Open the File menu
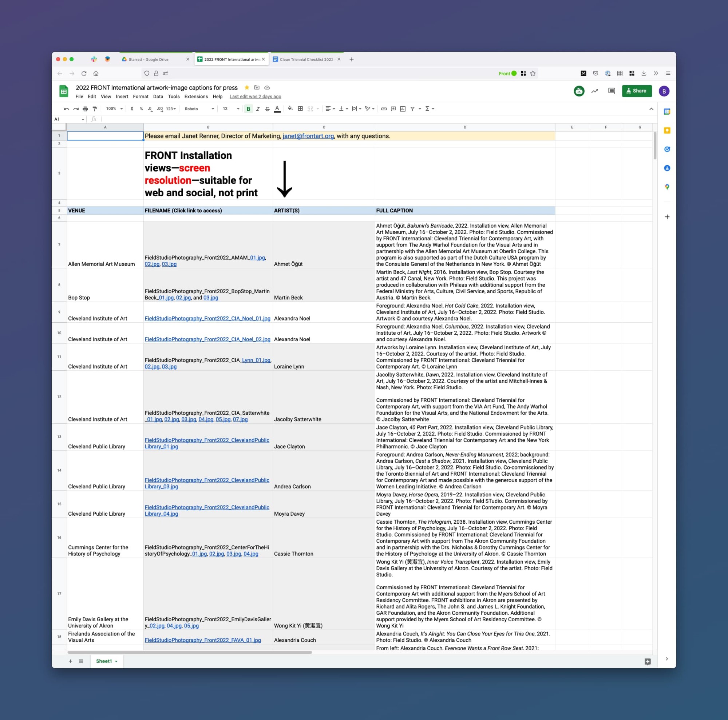728x720 pixels. point(79,97)
